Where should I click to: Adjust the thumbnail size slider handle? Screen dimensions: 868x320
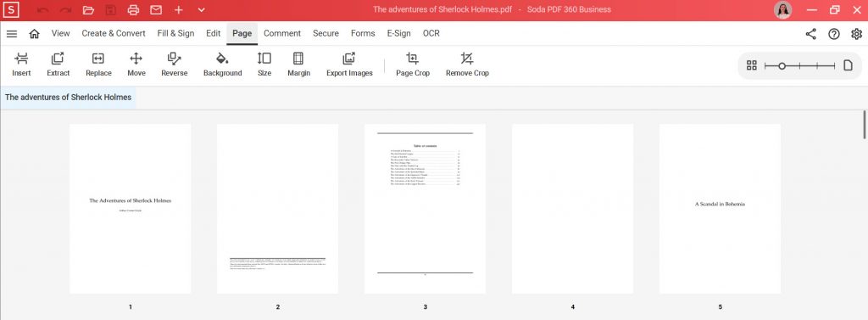[x=782, y=66]
